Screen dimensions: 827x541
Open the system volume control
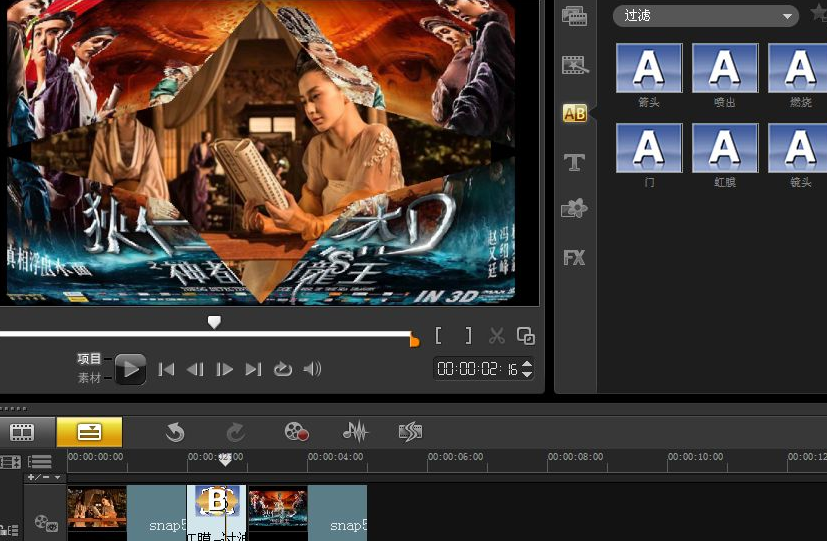click(312, 369)
